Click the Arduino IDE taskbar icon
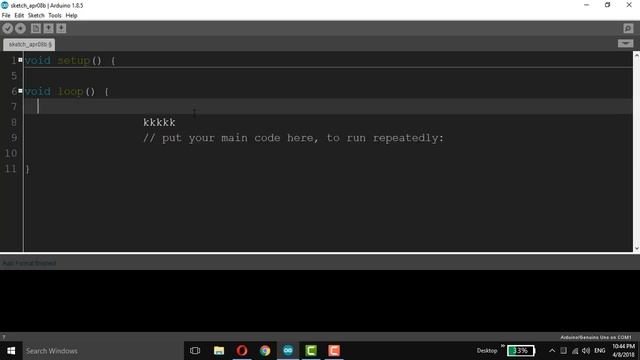The image size is (640, 360). [288, 351]
